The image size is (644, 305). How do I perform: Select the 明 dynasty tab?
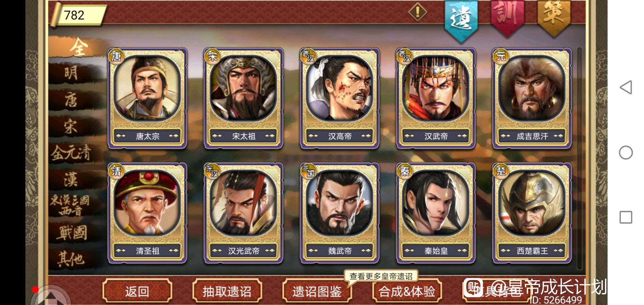71,73
